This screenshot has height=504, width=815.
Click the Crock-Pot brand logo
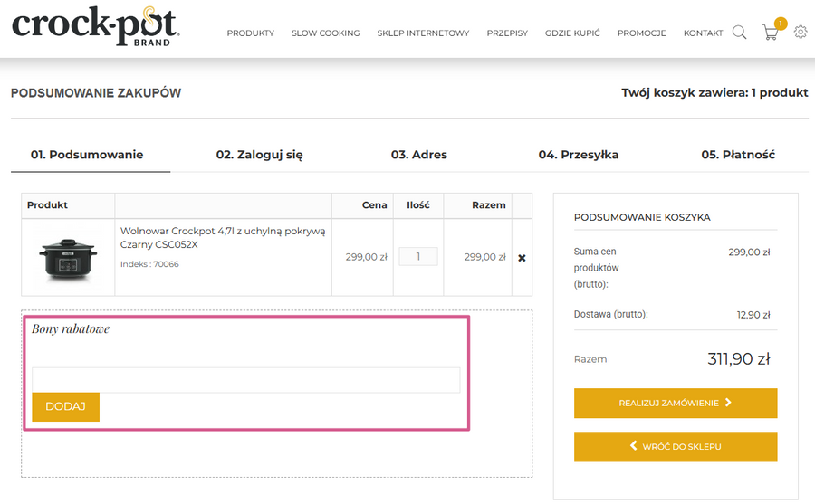click(x=95, y=27)
